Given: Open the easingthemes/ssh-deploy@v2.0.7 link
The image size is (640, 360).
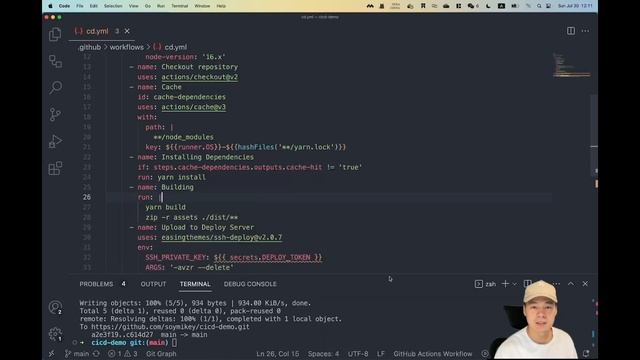Looking at the screenshot, I should point(222,238).
